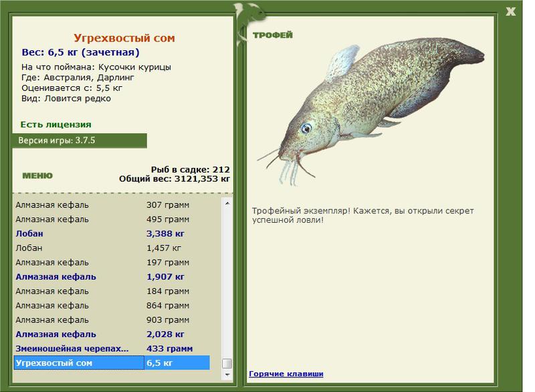
Task: Click the Общий вес: 3121,353 кг total
Action: [175, 179]
